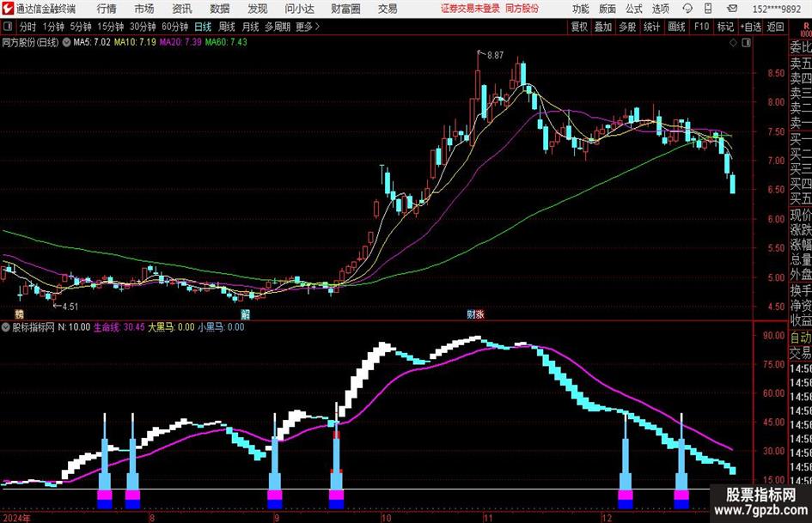Switch to 15分钟 period tab
Screen dimensions: 812x523
tap(111, 27)
